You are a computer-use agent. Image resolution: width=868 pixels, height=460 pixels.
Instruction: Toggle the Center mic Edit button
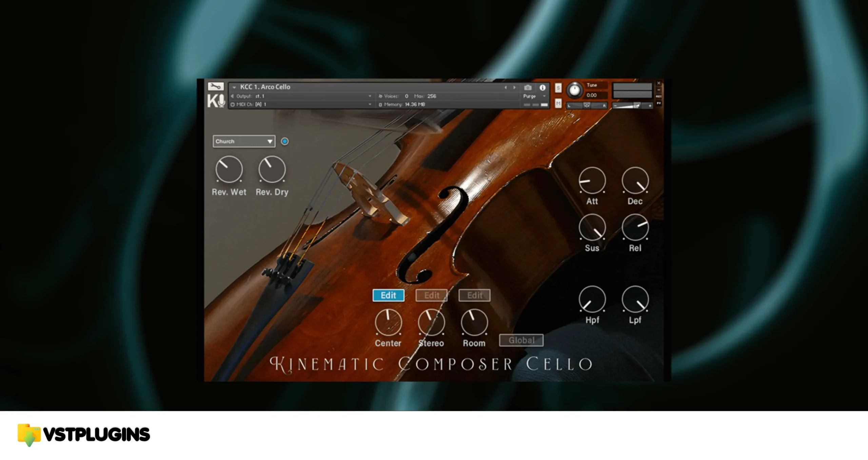[x=388, y=295]
